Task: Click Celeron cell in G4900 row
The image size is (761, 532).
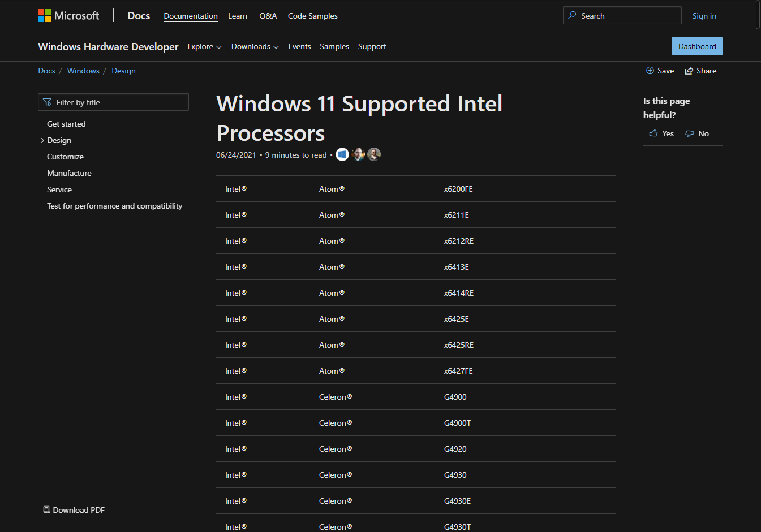Action: [x=336, y=397]
